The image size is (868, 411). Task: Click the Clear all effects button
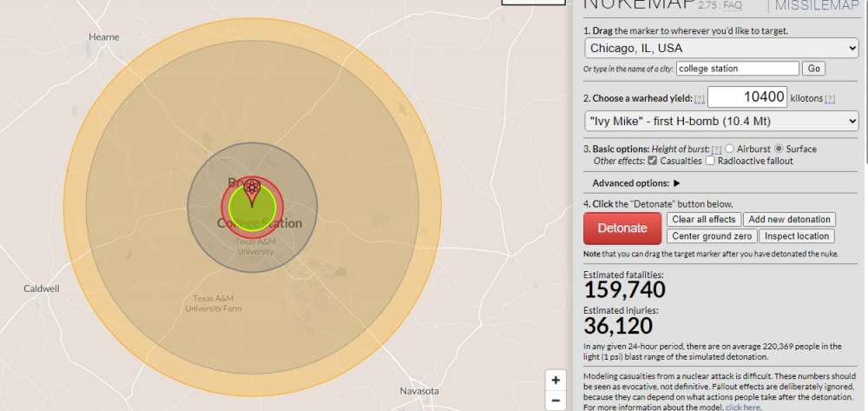pos(704,220)
